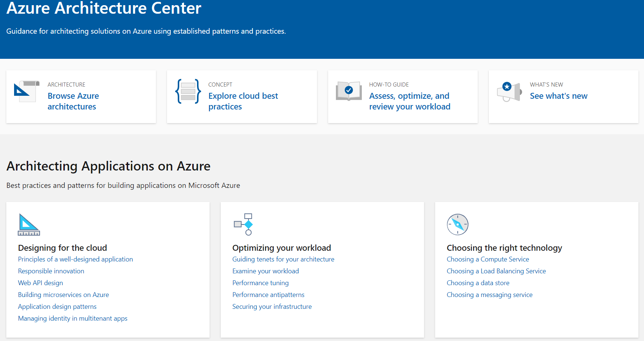
Task: Open Browse Azure architectures link
Action: [x=73, y=101]
